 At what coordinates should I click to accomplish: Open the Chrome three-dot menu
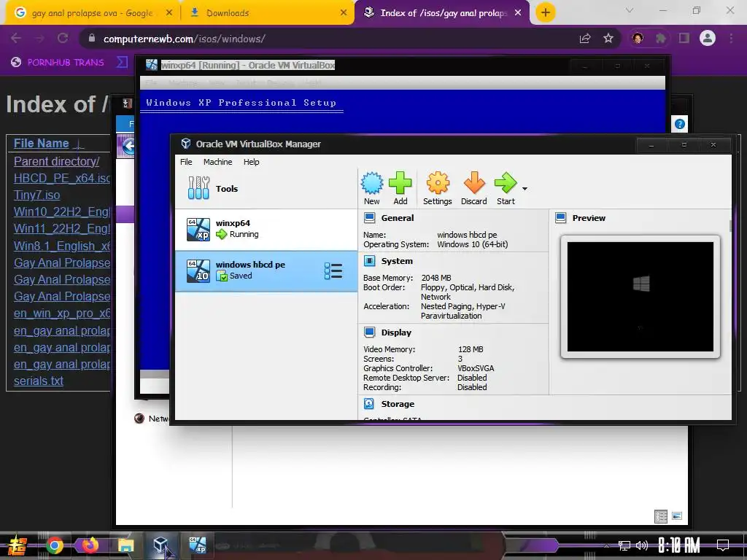[x=731, y=39]
